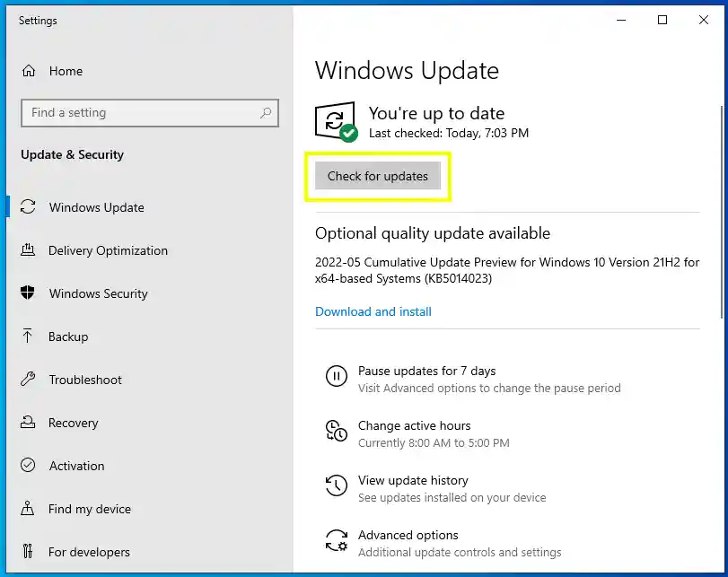The height and width of the screenshot is (577, 728).
Task: Click the Pause updates pause icon
Action: click(336, 377)
